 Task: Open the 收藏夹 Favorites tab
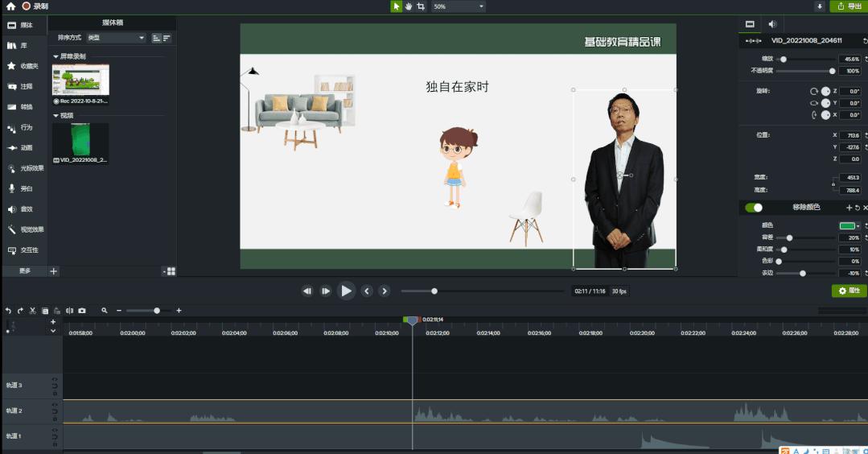[23, 66]
